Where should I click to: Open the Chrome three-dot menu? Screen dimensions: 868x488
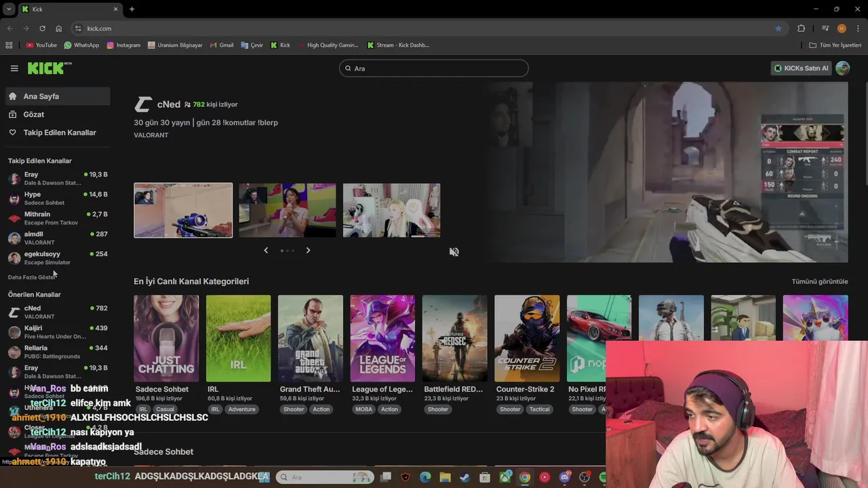point(859,28)
